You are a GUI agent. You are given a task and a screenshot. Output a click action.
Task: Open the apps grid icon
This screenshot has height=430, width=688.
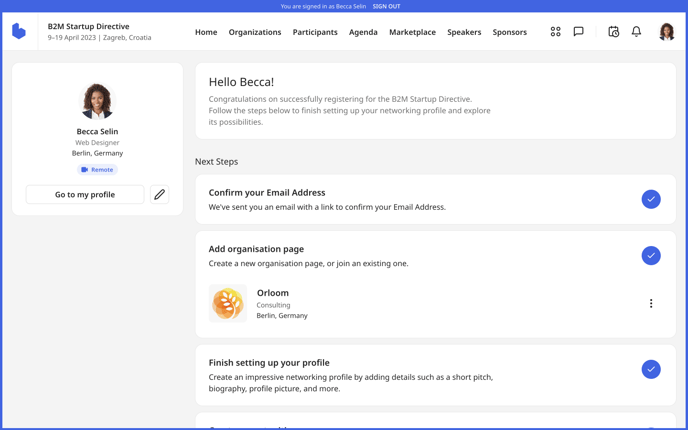click(555, 32)
